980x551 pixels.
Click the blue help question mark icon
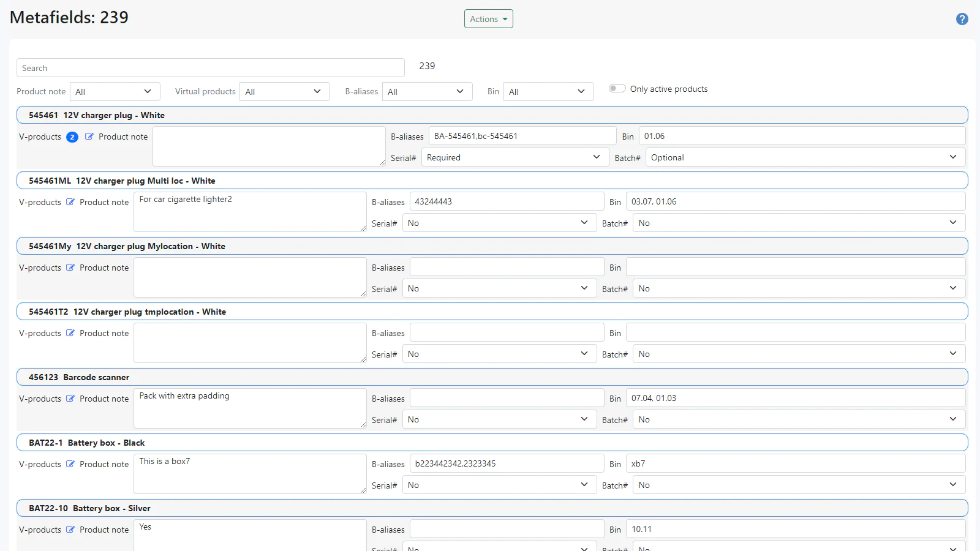point(962,19)
